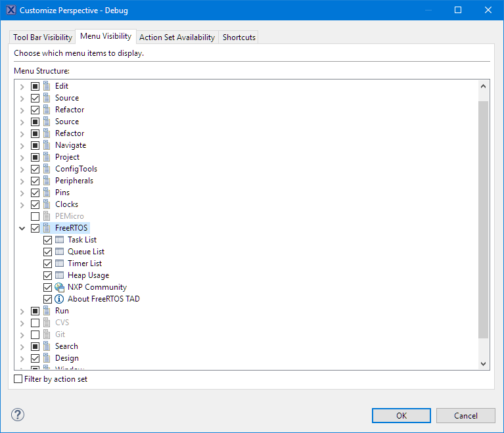Uncheck the About FreeRTOS TAD checkbox

pyautogui.click(x=47, y=299)
